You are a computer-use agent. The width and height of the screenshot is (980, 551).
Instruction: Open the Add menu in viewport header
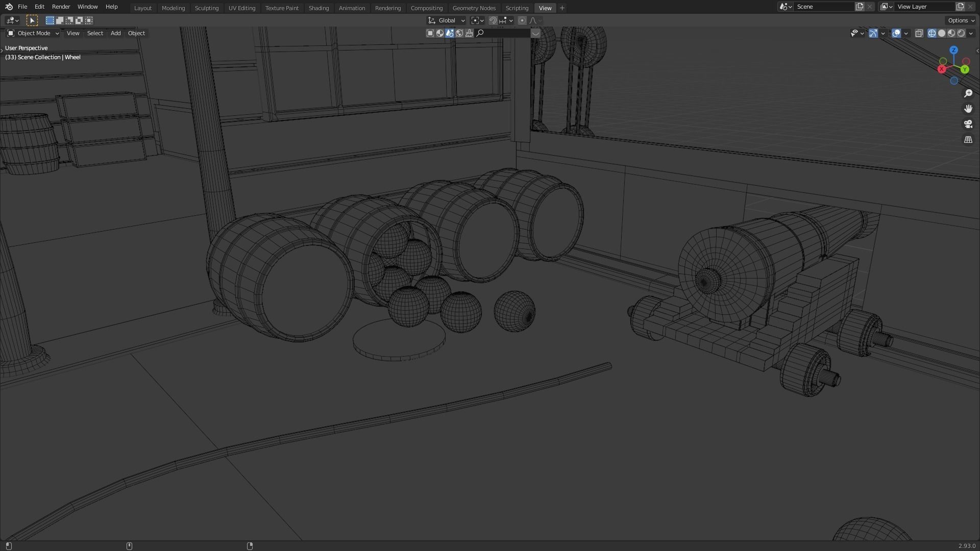click(115, 33)
